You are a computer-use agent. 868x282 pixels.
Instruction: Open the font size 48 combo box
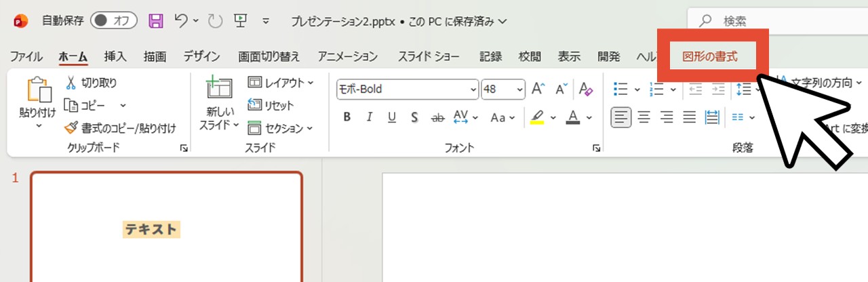[x=503, y=89]
